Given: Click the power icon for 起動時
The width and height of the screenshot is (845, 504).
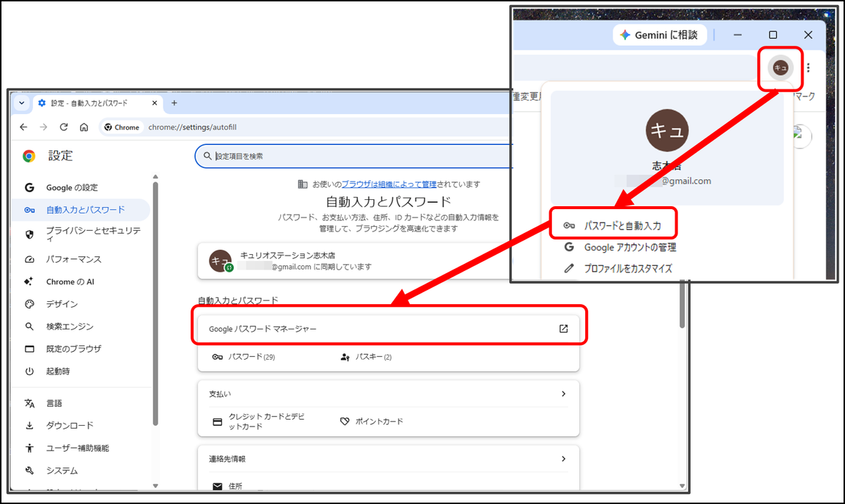Looking at the screenshot, I should pos(30,371).
